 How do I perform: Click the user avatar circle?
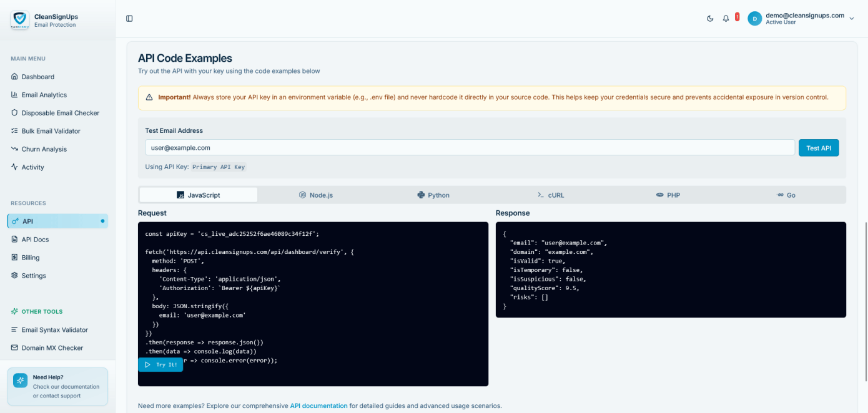coord(754,19)
